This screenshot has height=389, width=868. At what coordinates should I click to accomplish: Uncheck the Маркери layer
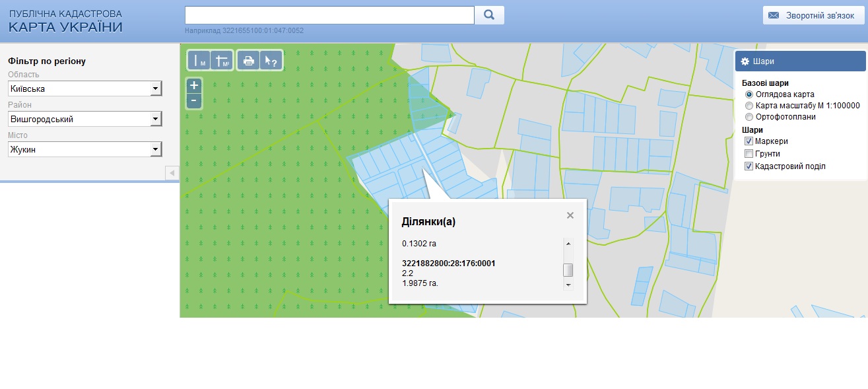coord(749,141)
